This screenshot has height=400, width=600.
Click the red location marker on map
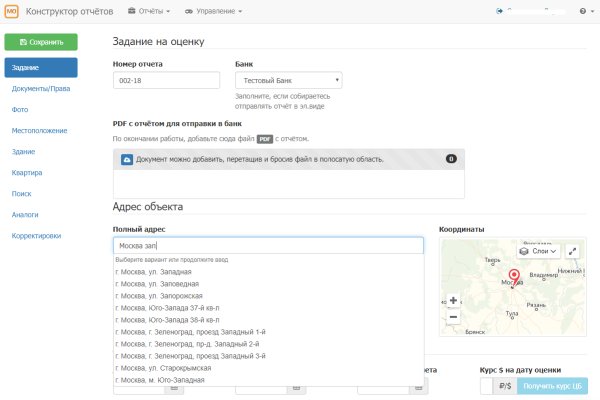pos(515,276)
